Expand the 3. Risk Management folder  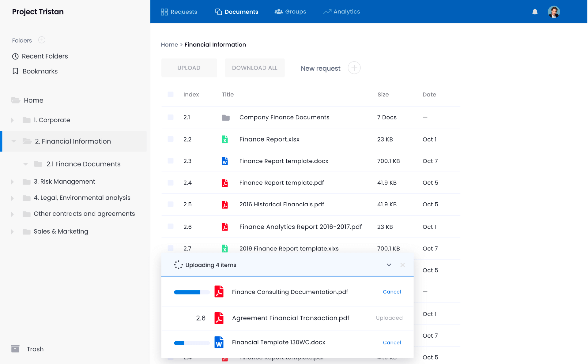coord(12,182)
